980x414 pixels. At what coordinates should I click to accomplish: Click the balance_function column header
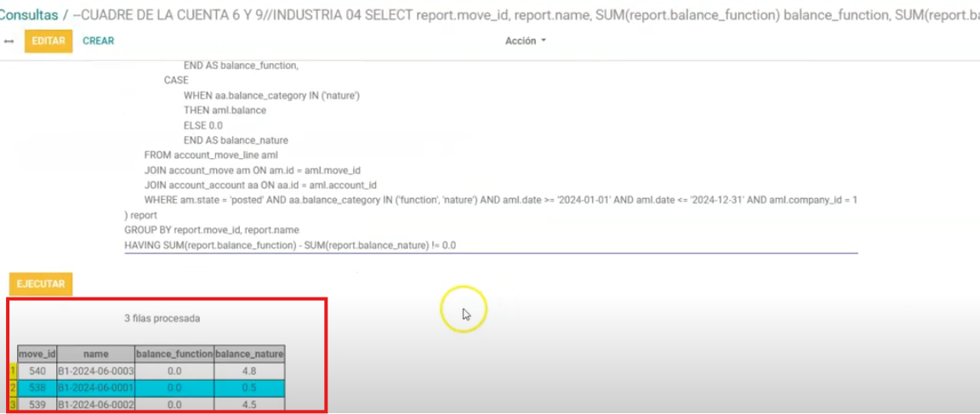(x=174, y=353)
